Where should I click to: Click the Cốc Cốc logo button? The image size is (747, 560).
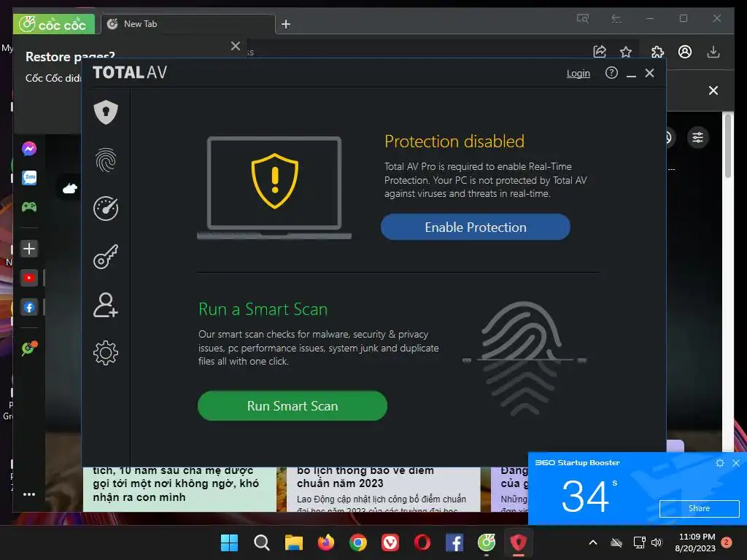click(x=53, y=24)
